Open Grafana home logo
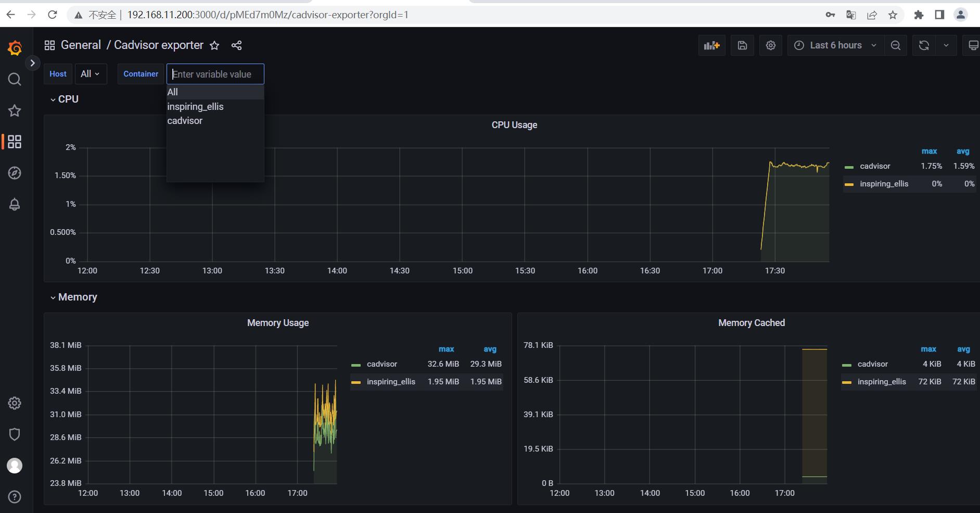Image resolution: width=980 pixels, height=513 pixels. [x=15, y=48]
